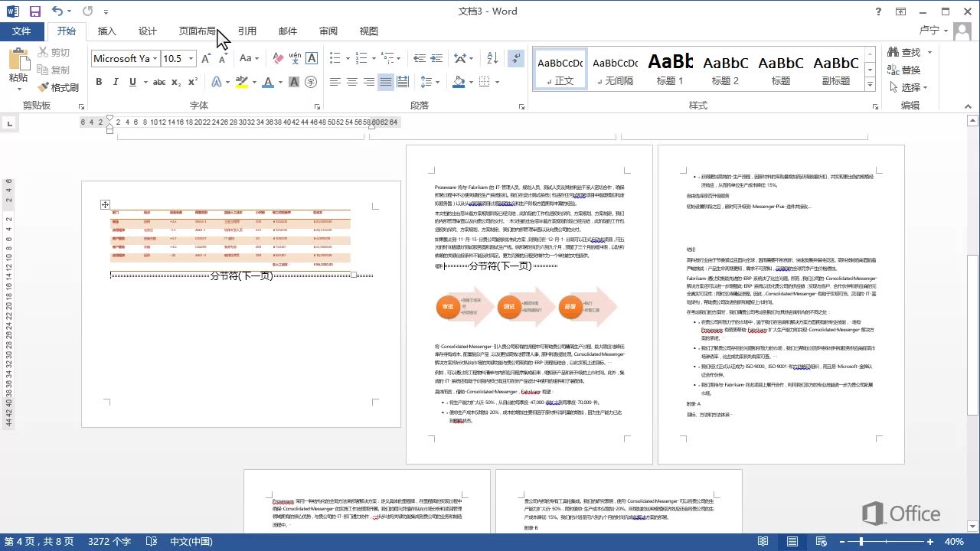Redo action in quick access toolbar
The height and width of the screenshot is (551, 980).
(87, 11)
